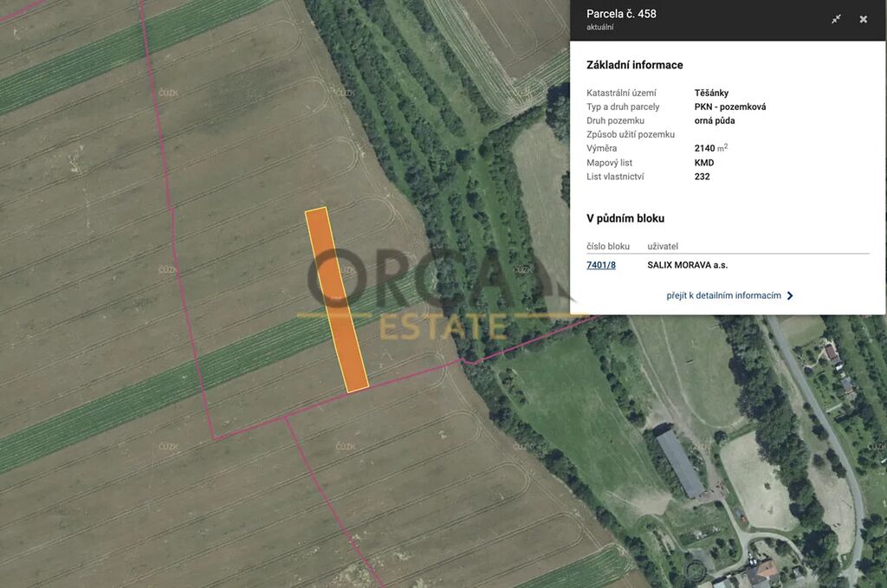
Task: Click the map sheet value 'KMD'
Action: click(x=703, y=162)
